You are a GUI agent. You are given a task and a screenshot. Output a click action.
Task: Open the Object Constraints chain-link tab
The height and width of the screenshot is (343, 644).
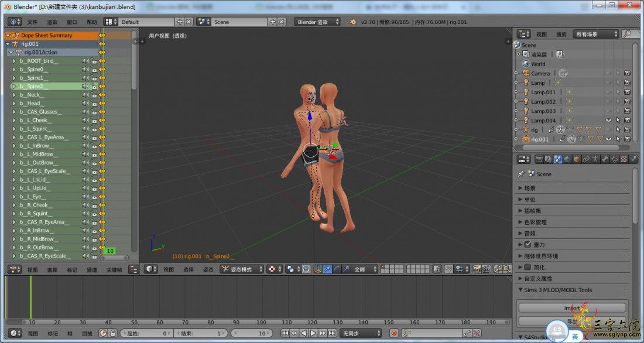point(586,159)
